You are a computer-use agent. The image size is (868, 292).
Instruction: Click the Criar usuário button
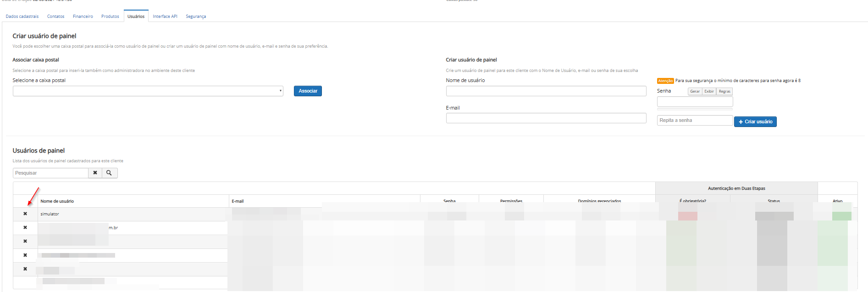[755, 121]
